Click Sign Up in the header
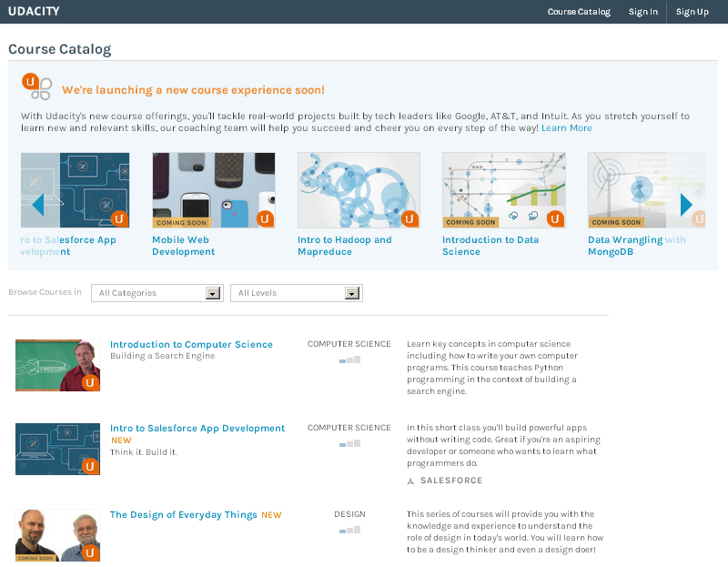 [692, 12]
